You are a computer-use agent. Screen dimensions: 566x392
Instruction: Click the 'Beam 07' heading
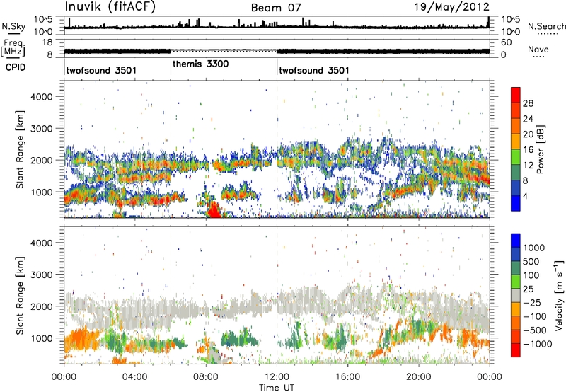coord(276,8)
